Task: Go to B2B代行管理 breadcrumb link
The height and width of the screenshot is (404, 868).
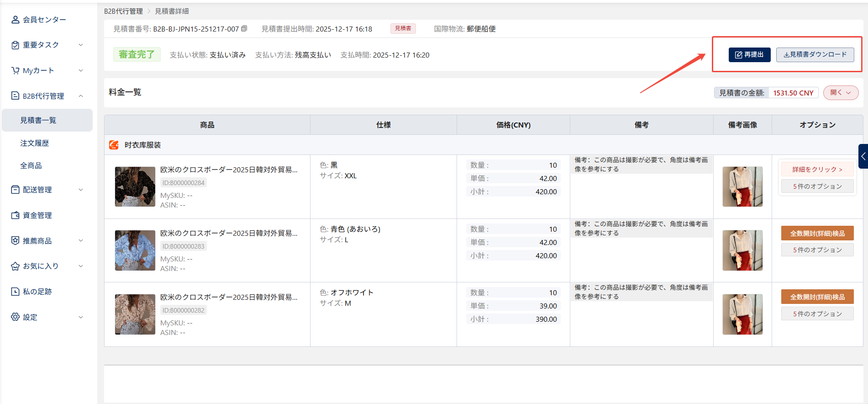Action: pyautogui.click(x=123, y=11)
